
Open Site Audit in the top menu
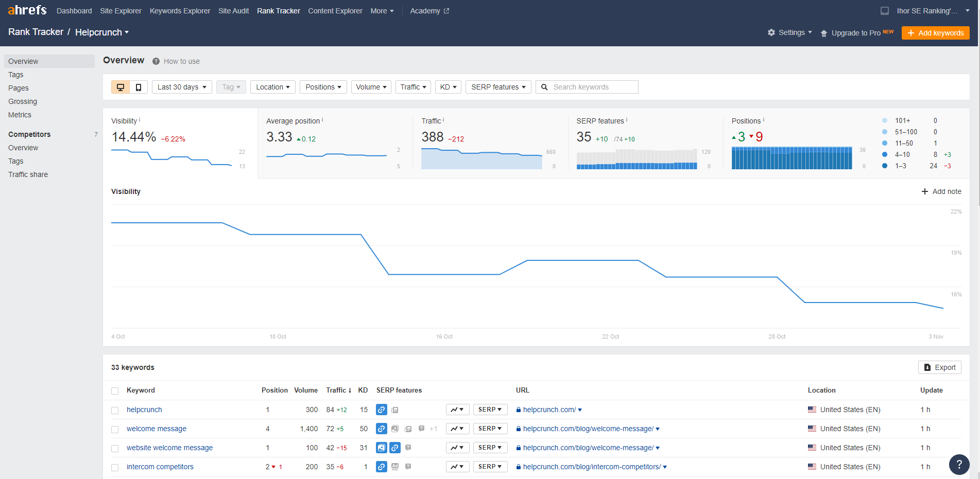click(x=233, y=11)
